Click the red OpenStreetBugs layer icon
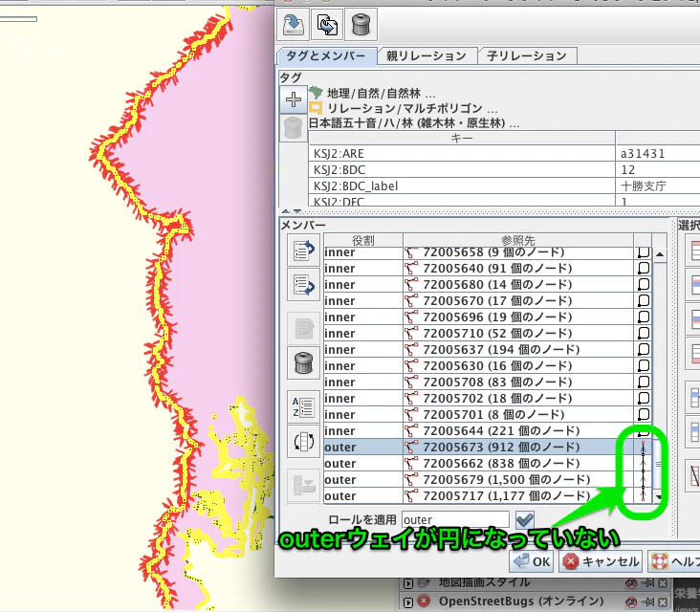This screenshot has width=700, height=612. [x=423, y=601]
